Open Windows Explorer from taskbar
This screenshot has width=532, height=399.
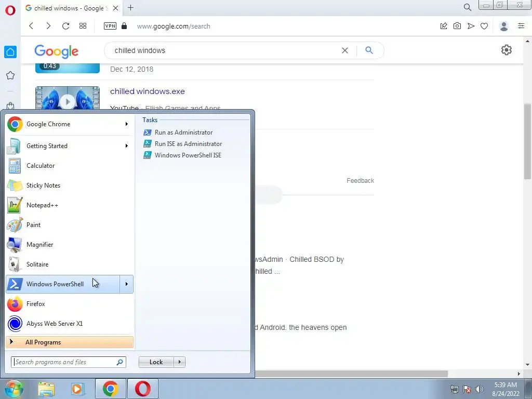[46, 389]
